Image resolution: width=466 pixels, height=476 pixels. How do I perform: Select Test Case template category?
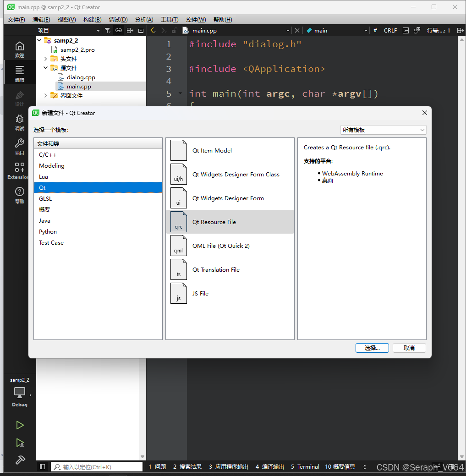click(x=98, y=242)
